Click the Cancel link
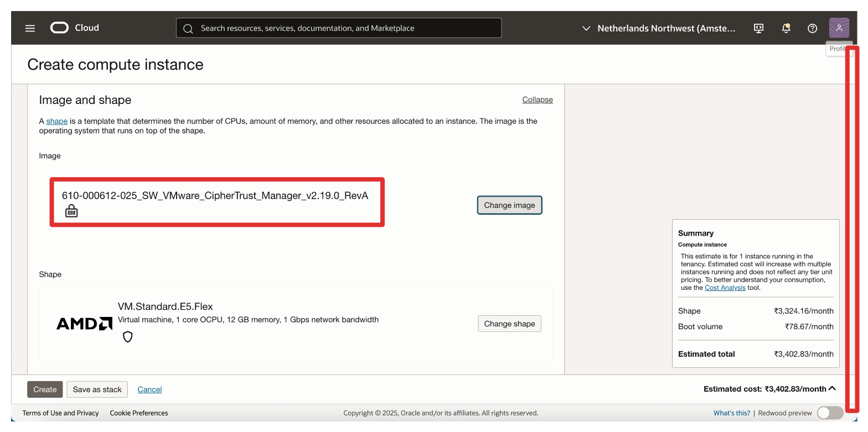Viewport: 868px width, 432px height. [149, 389]
